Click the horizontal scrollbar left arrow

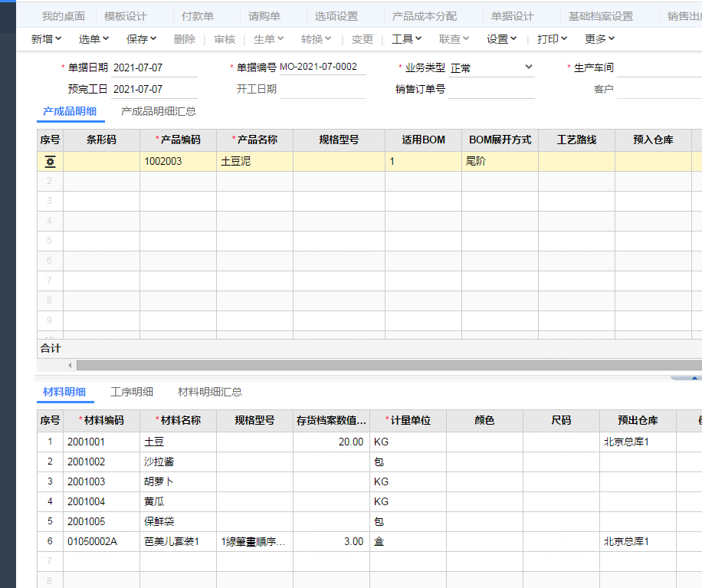[x=70, y=366]
